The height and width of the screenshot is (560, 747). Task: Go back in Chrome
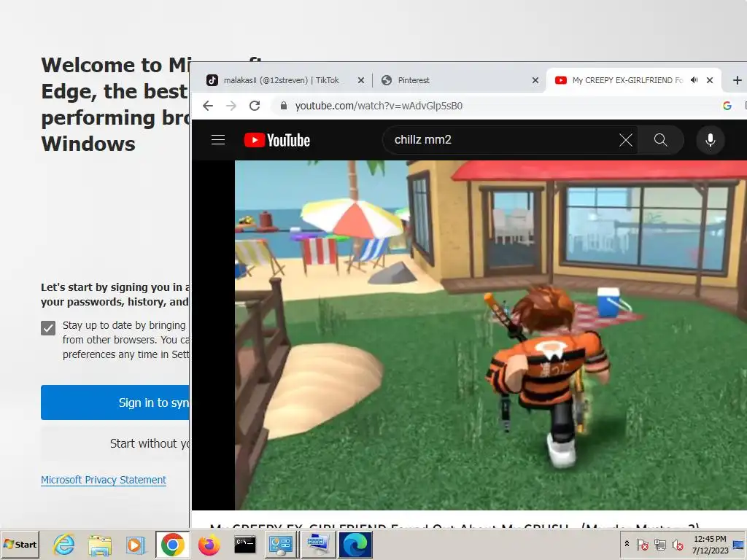208,106
